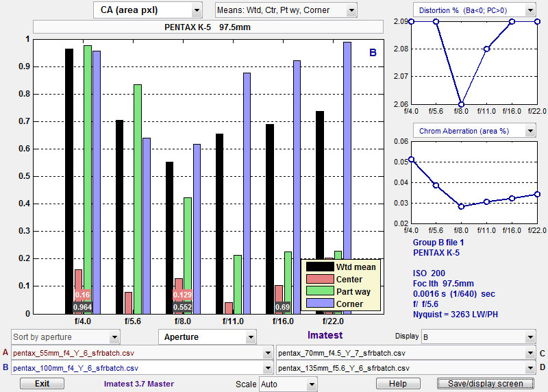548x392 pixels.
Task: Click the f/11.0 blue corner bar
Action: 247,193
